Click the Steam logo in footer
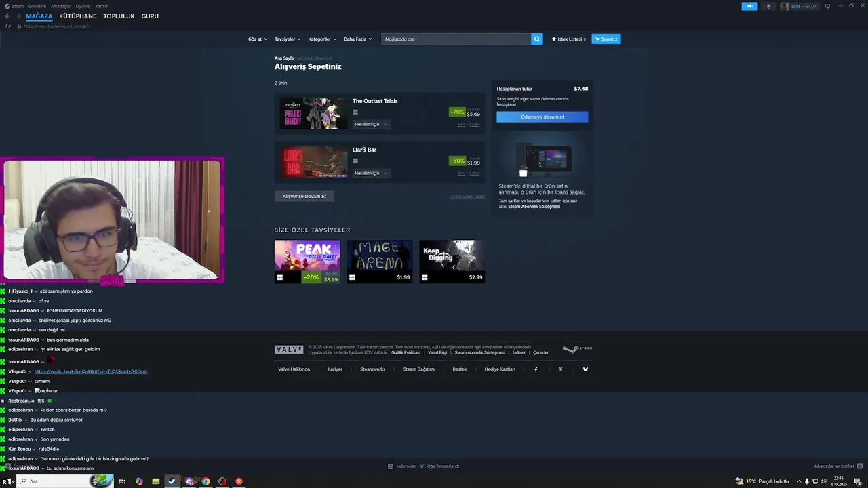Screen dimensions: 868x488 coord(577,349)
